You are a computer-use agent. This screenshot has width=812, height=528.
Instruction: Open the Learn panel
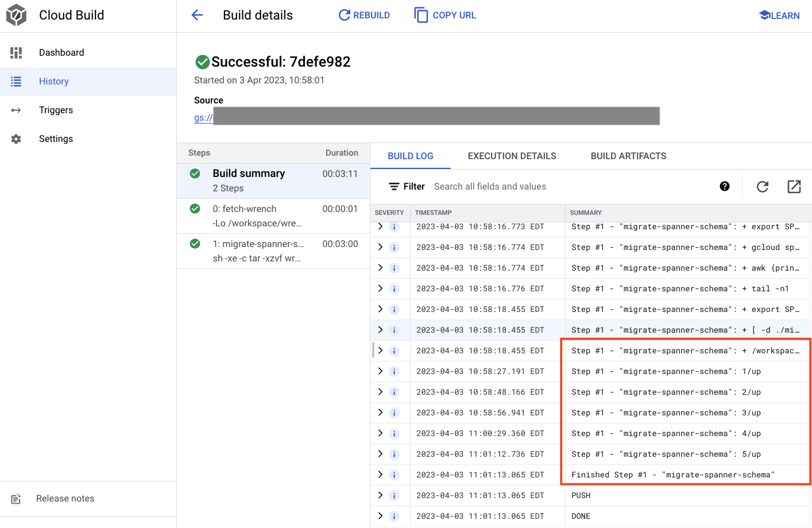[x=779, y=16]
